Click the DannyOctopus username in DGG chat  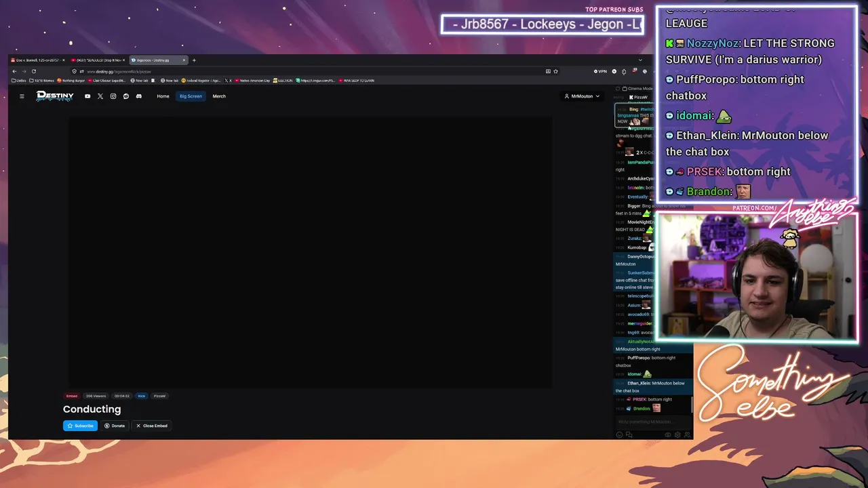(x=641, y=257)
